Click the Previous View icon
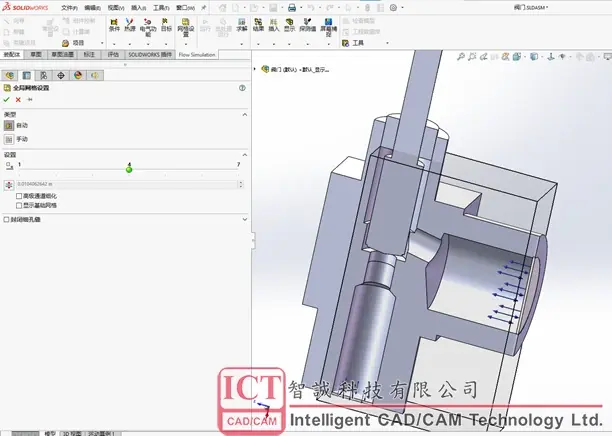The height and width of the screenshot is (436, 612). point(484,57)
